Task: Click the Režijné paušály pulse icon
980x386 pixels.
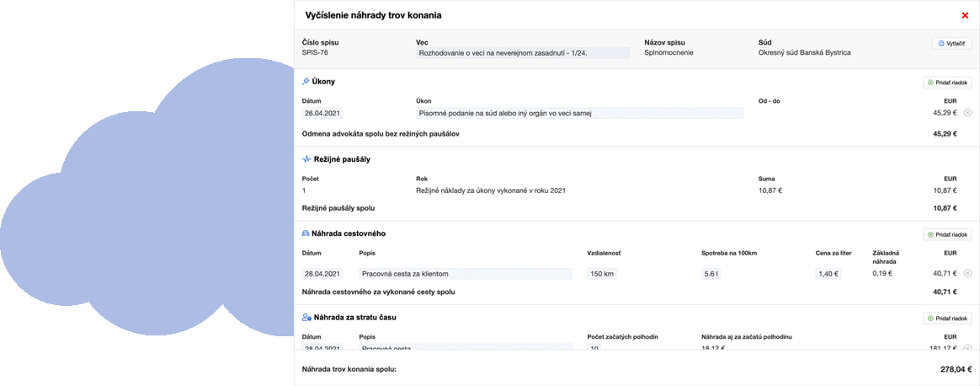Action: coord(306,158)
